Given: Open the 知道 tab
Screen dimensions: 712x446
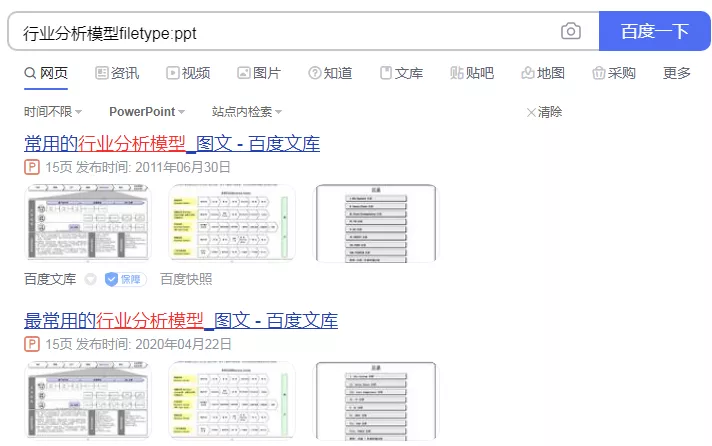Looking at the screenshot, I should click(x=330, y=73).
